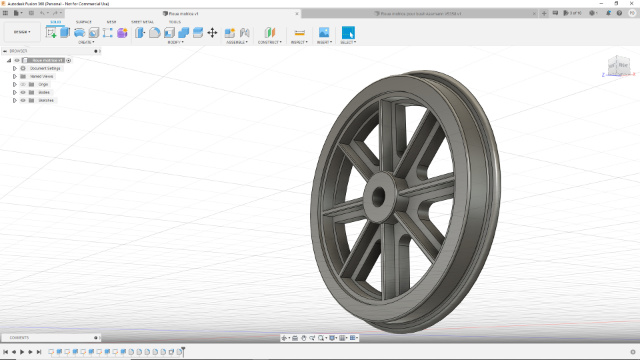
Task: Open the notifications bell
Action: (x=608, y=13)
